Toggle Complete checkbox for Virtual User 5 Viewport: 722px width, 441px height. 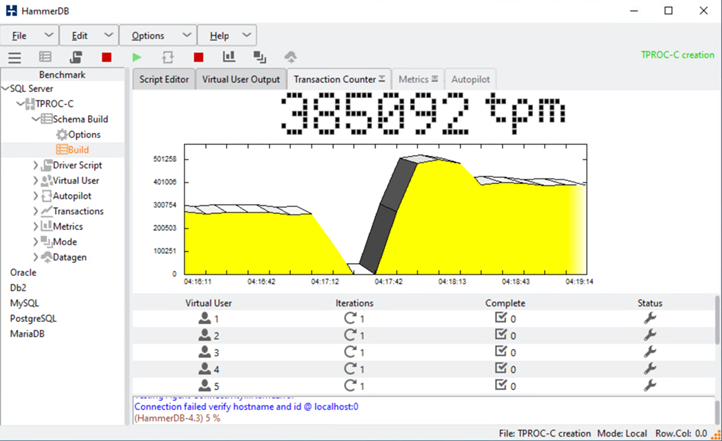pyautogui.click(x=501, y=386)
